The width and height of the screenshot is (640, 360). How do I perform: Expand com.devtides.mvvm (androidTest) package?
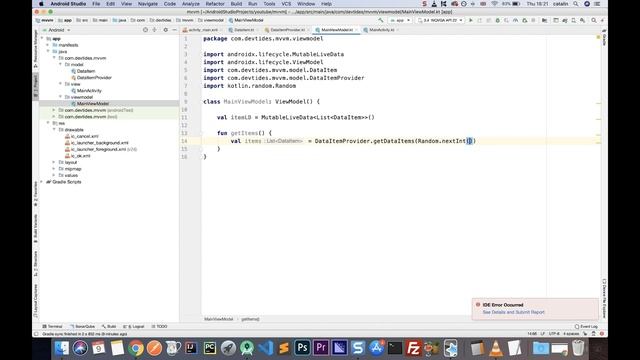pyautogui.click(x=54, y=110)
